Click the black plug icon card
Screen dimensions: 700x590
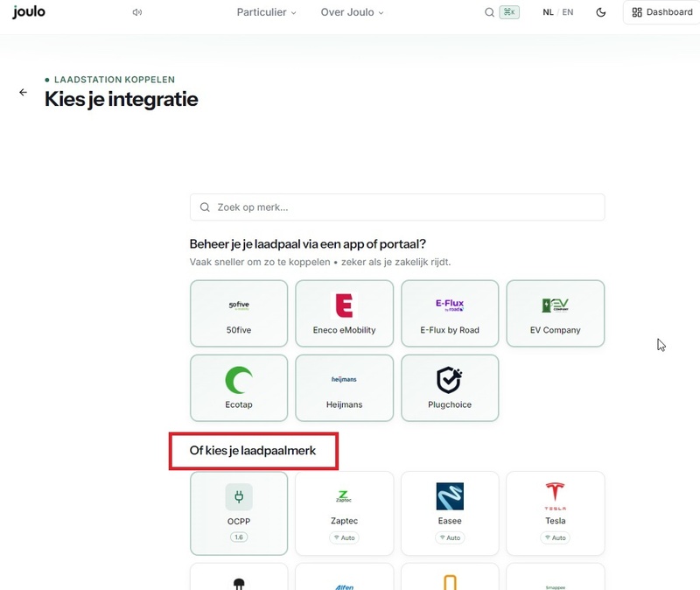(239, 577)
